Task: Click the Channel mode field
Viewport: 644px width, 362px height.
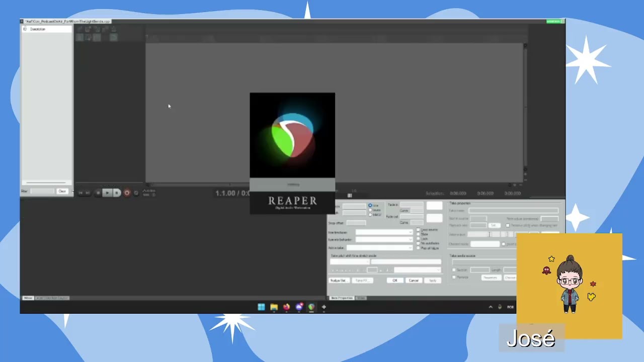Action: click(485, 244)
